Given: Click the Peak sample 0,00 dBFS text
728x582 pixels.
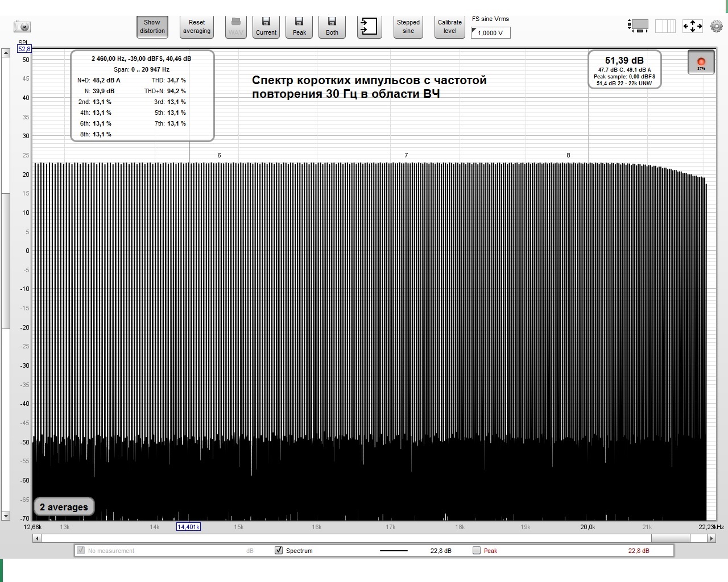Looking at the screenshot, I should click(x=624, y=76).
